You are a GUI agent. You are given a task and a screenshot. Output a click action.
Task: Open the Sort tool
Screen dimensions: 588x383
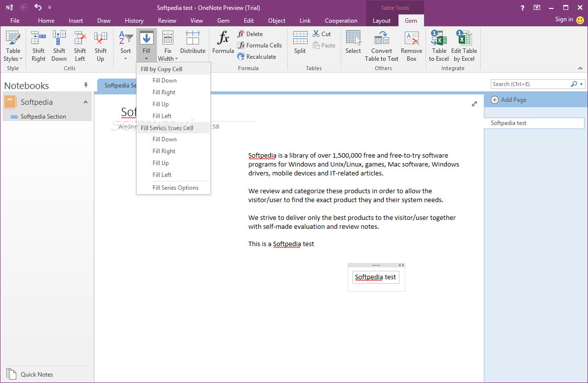point(125,45)
